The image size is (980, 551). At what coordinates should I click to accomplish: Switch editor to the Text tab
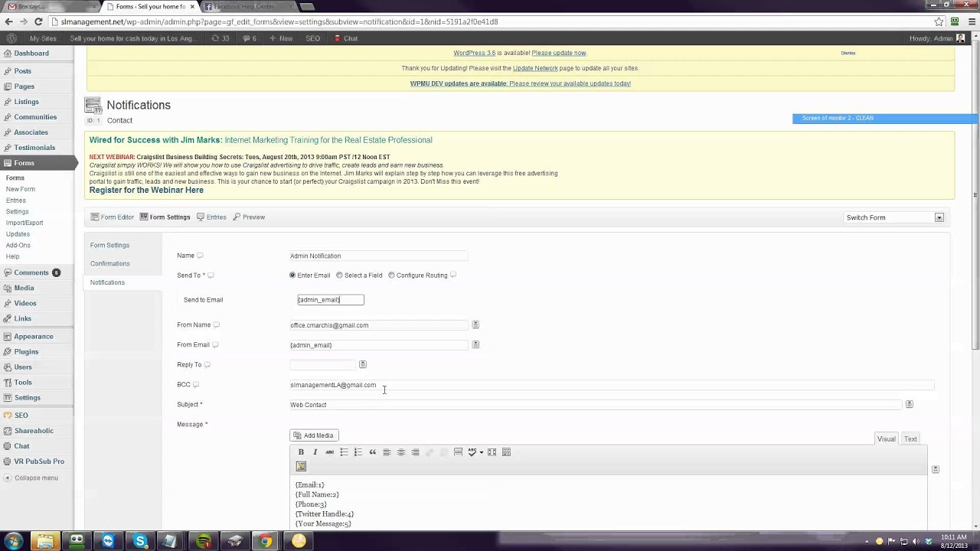click(910, 439)
